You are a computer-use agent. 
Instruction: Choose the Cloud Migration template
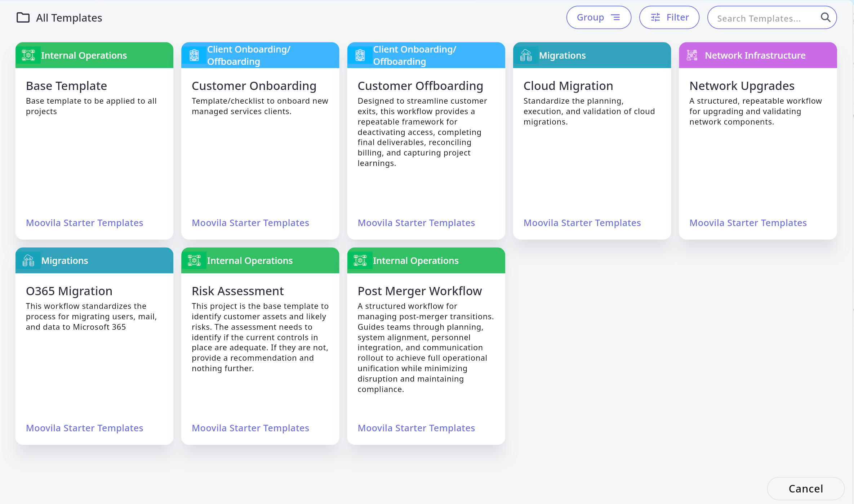(568, 86)
